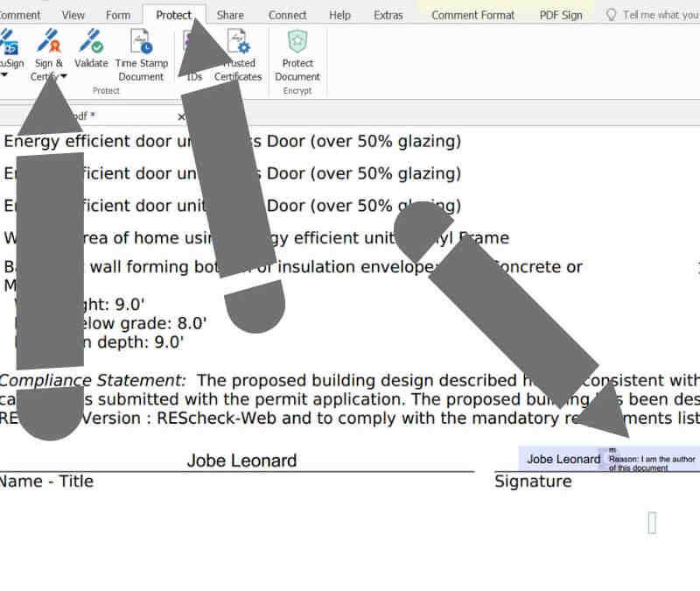Screen dimensions: 700x591
Task: Open the Connect ribbon tab
Action: tap(287, 15)
